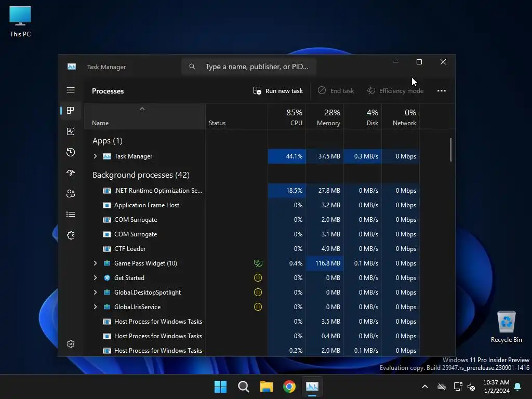Screen dimensions: 532x399
Task: Sort by the Disk column header
Action: pos(363,116)
